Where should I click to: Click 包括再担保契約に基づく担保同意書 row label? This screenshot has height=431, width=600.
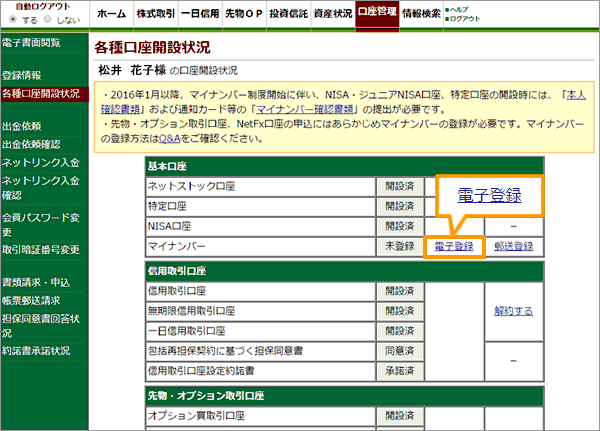click(225, 351)
